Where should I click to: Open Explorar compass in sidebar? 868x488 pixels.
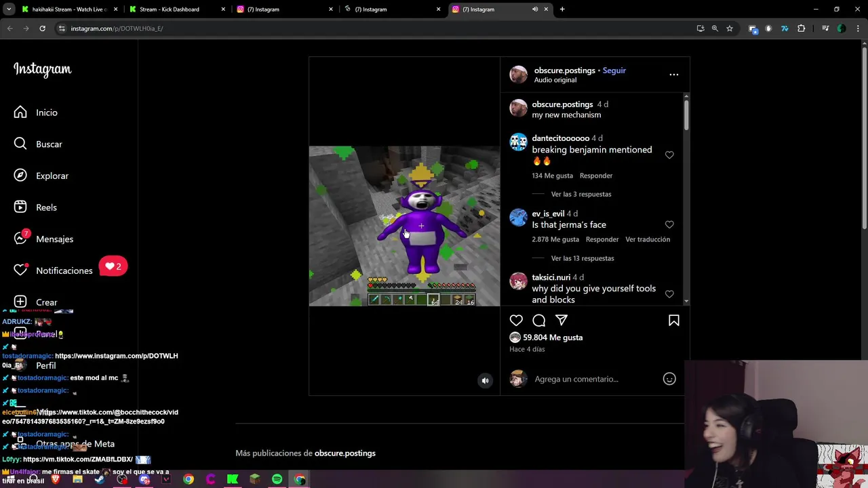[x=41, y=176]
